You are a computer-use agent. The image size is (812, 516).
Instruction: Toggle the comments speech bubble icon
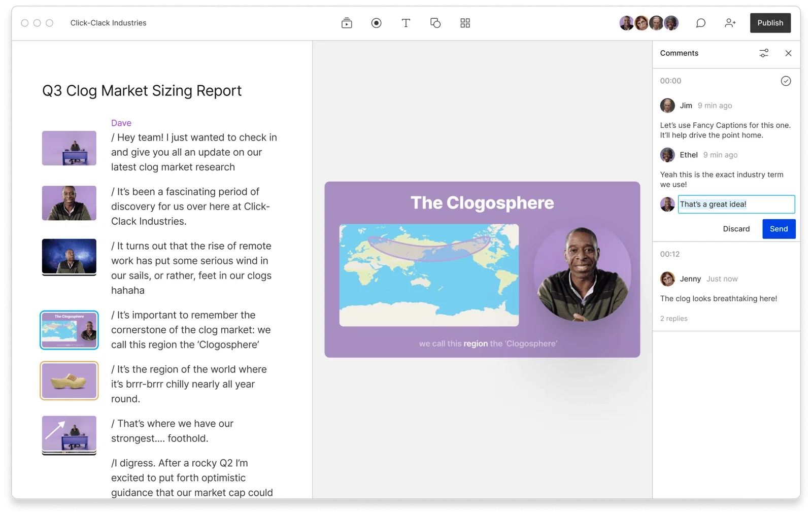point(700,23)
